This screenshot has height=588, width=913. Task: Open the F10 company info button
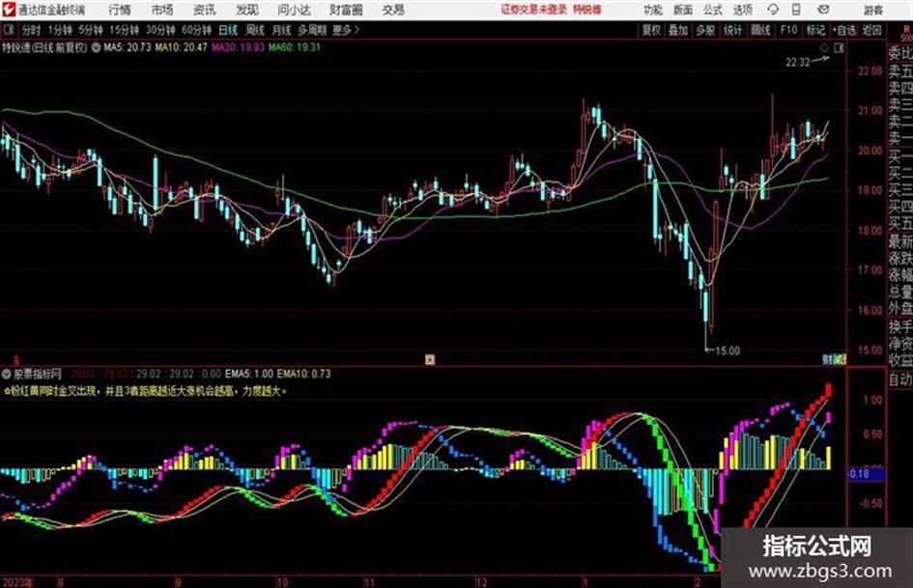point(788,30)
